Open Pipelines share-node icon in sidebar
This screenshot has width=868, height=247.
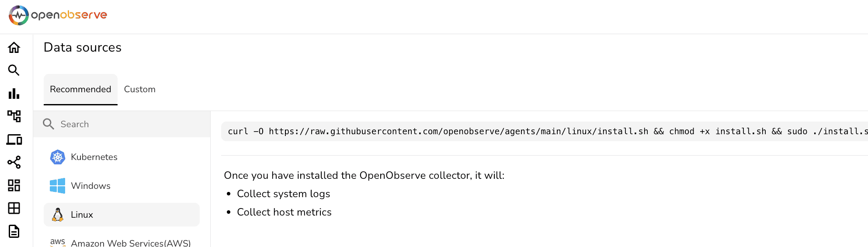(x=14, y=162)
